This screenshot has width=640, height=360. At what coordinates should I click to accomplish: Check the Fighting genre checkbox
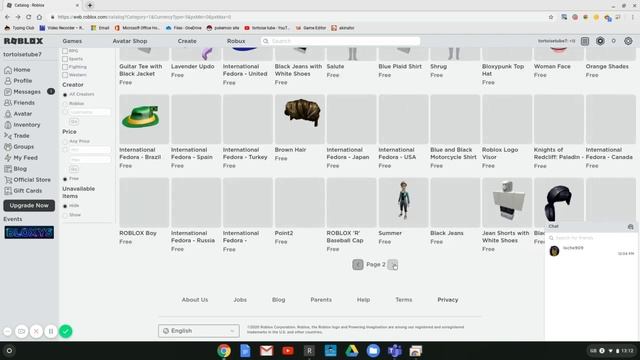tap(65, 67)
